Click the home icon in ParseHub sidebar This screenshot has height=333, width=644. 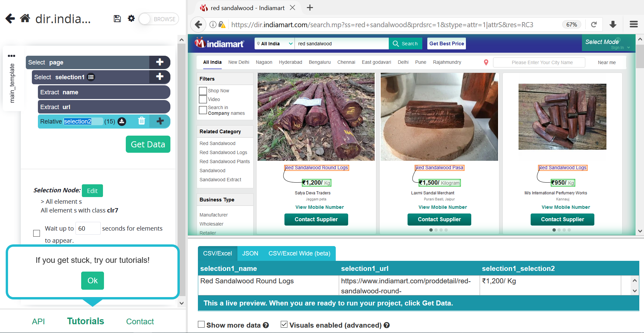(25, 18)
